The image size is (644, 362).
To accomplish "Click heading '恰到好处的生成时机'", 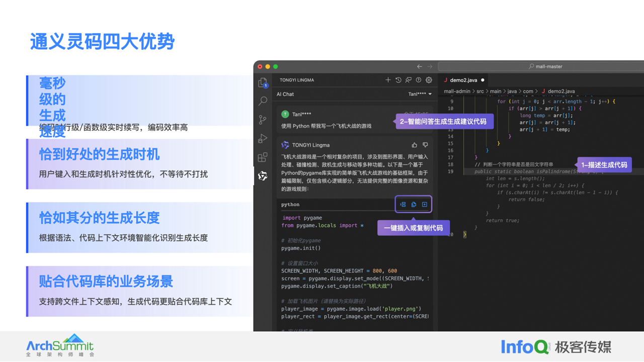I will 99,154.
